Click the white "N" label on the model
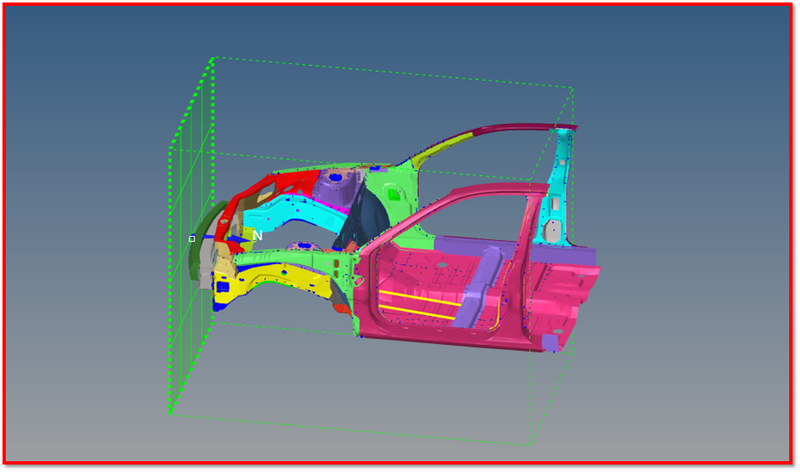Viewport: 800px width, 472px height. tap(257, 236)
